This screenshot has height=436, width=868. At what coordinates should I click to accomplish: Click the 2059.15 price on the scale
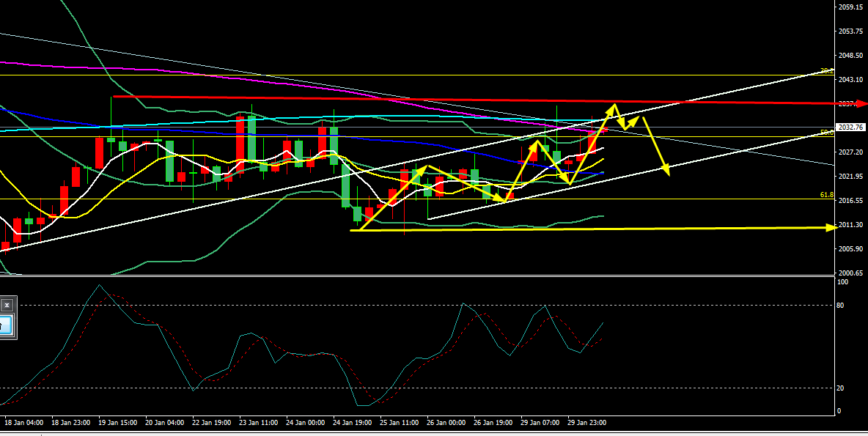coord(850,7)
